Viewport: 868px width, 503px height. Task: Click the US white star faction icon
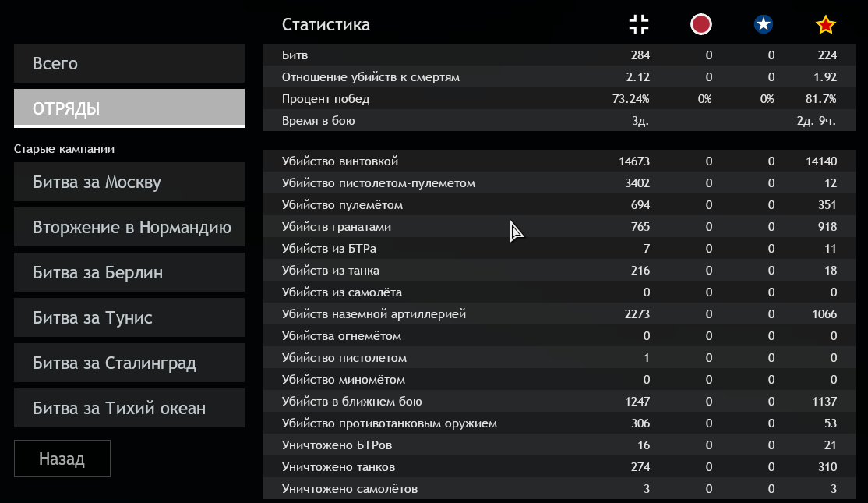[x=764, y=25]
